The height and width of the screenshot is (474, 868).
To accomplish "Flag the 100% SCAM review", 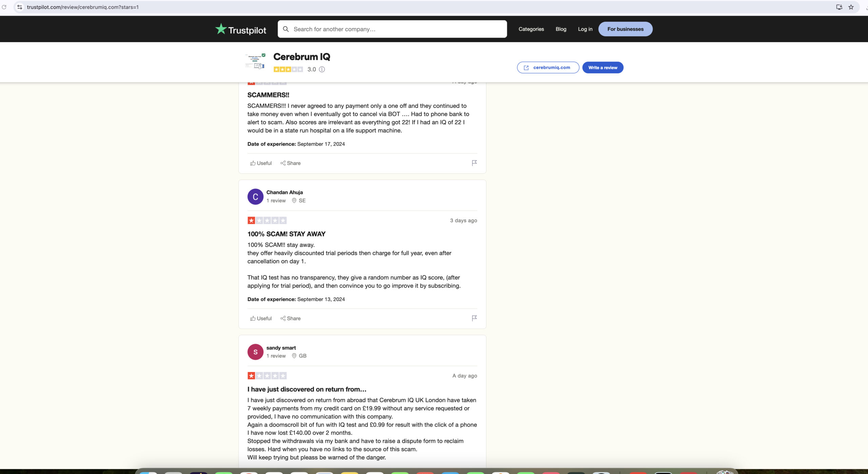I will coord(474,318).
